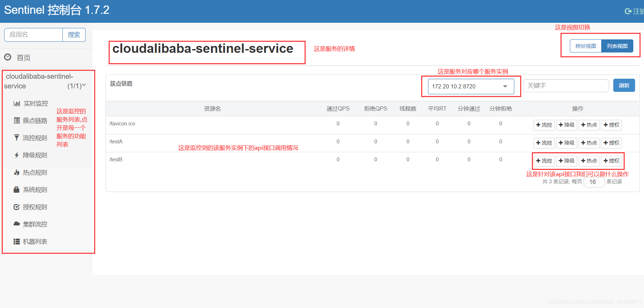
Task: Add 降级 rule for /favicon.ico
Action: pos(566,125)
